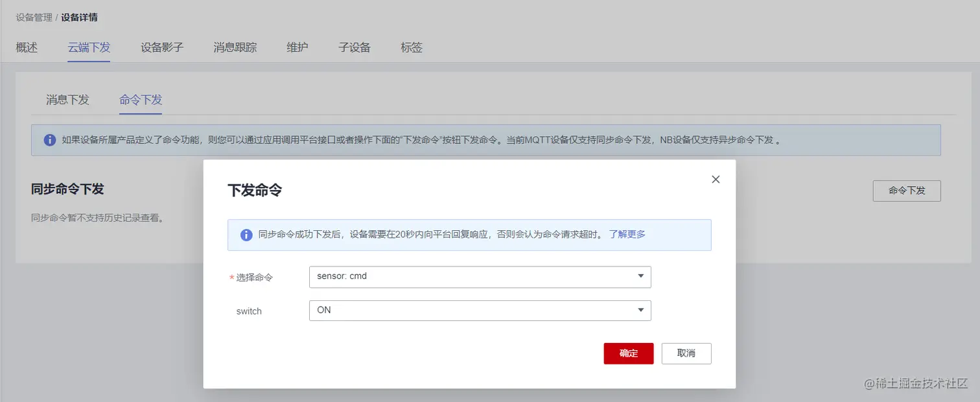
Task: Click the 同步命令暂不支持历史记录查看 text
Action: pos(97,218)
